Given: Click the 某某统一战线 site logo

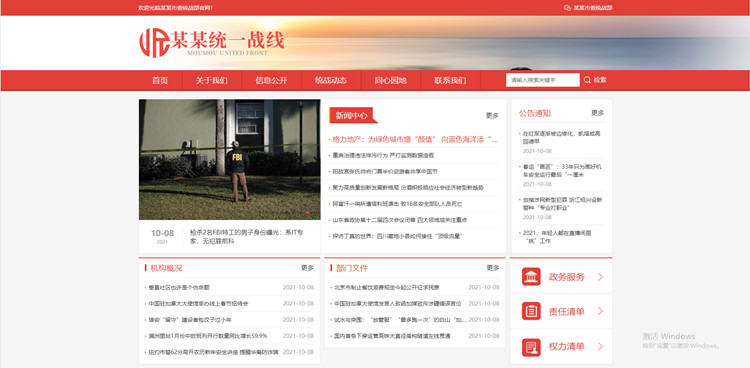Looking at the screenshot, I should click(211, 43).
